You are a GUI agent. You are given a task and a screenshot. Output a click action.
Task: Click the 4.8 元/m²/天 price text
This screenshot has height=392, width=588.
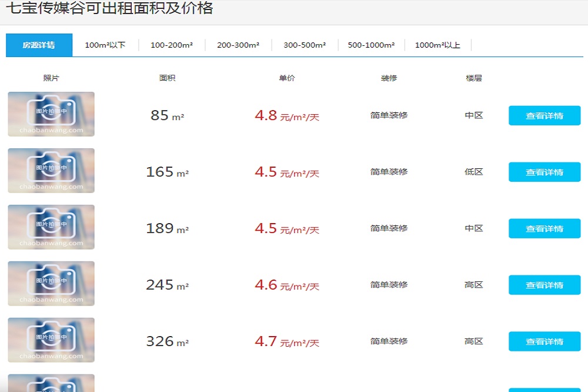click(x=286, y=116)
